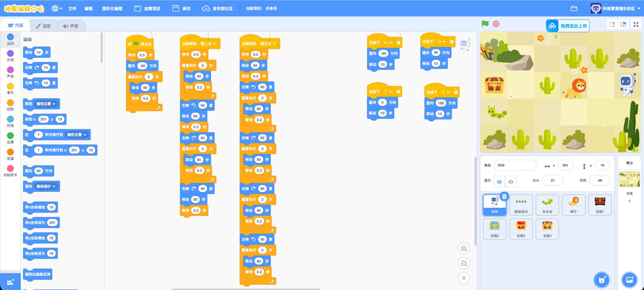Select the 毛毛虫 sprite

click(x=547, y=205)
